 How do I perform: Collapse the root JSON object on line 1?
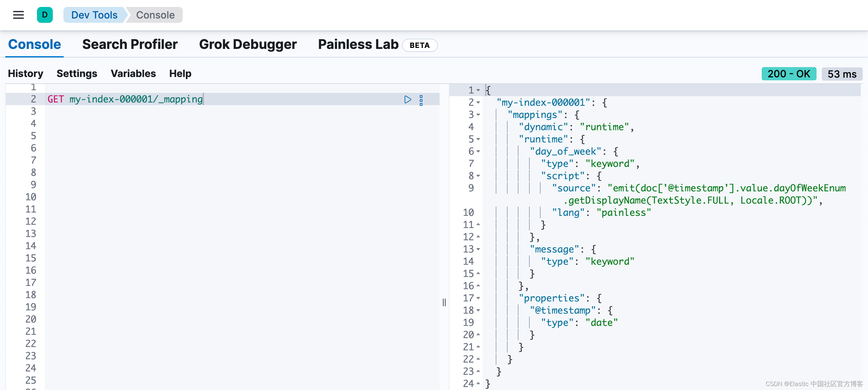pos(479,90)
